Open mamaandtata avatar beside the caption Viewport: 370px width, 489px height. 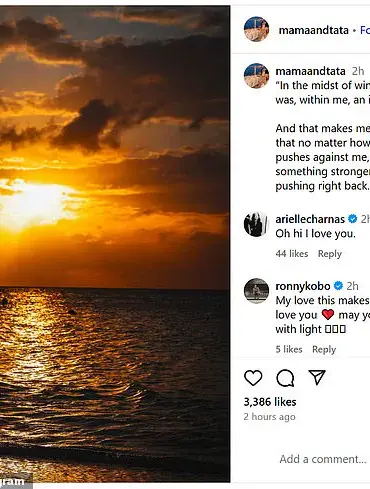point(256,76)
